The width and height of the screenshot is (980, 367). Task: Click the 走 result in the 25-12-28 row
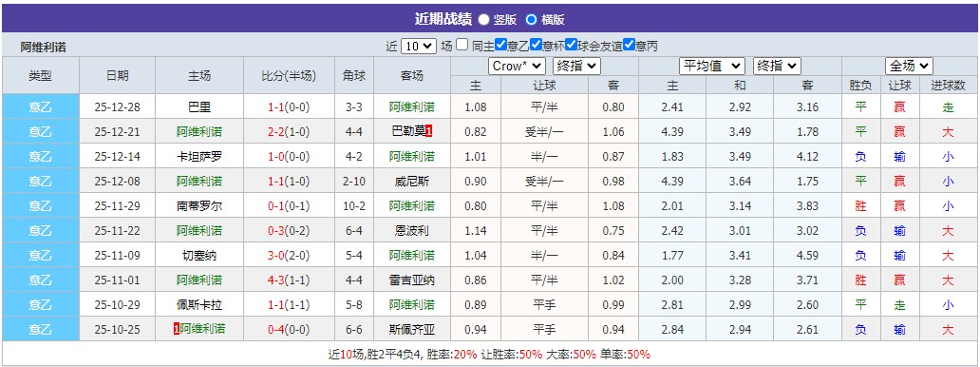[948, 107]
